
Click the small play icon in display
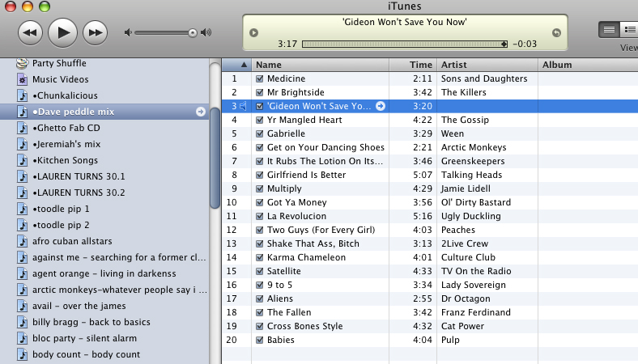pyautogui.click(x=254, y=32)
